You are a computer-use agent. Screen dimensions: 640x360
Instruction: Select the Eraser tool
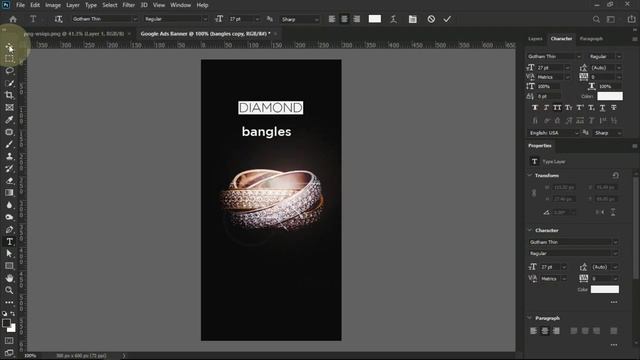point(9,180)
